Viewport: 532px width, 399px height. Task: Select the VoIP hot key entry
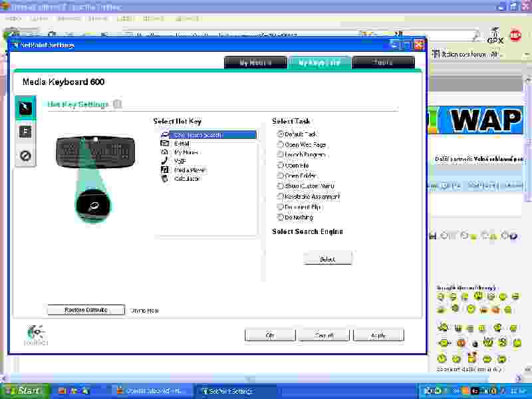point(180,161)
